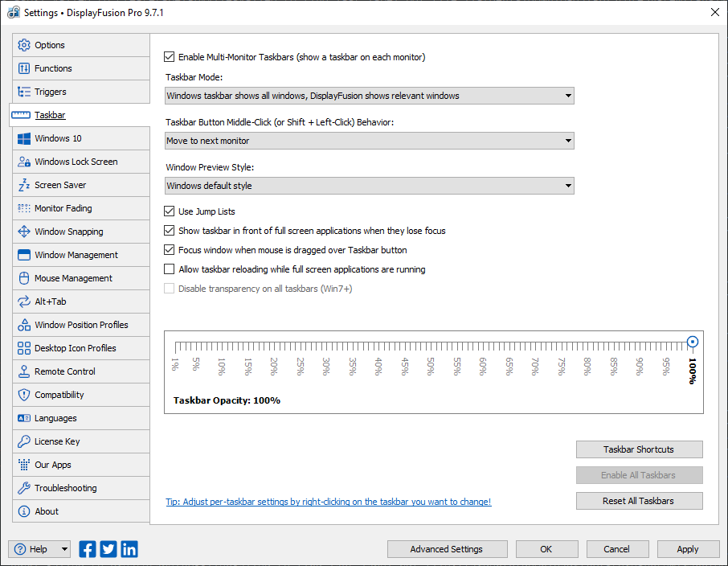The height and width of the screenshot is (566, 728).
Task: Click the Screen Saver sleep icon
Action: (23, 185)
